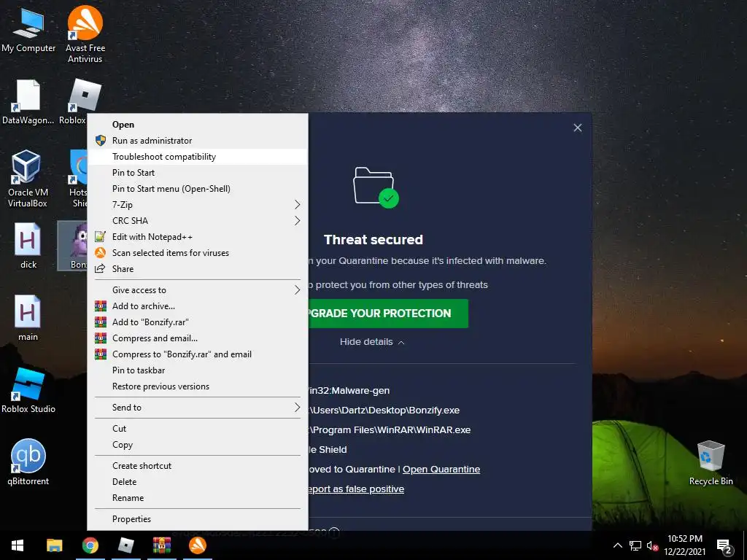Click Copy in the context menu
This screenshot has width=747, height=560.
coord(198,444)
